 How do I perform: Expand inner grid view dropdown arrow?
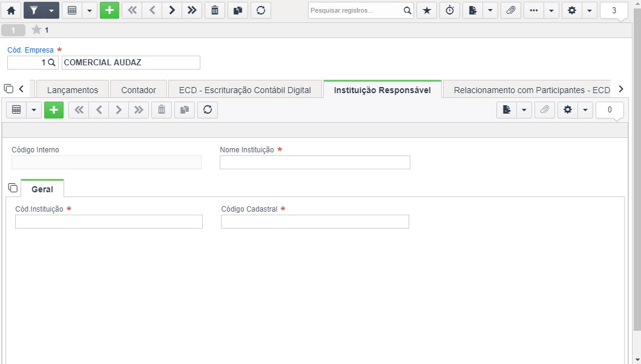[x=34, y=110]
